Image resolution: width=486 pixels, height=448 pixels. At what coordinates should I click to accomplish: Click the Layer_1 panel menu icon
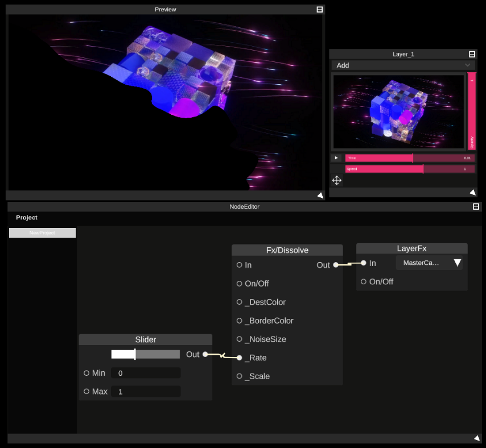tap(472, 54)
